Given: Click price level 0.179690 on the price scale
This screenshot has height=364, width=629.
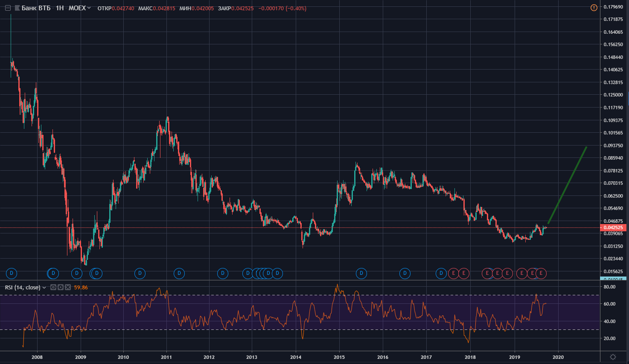Looking at the screenshot, I should pyautogui.click(x=614, y=7).
